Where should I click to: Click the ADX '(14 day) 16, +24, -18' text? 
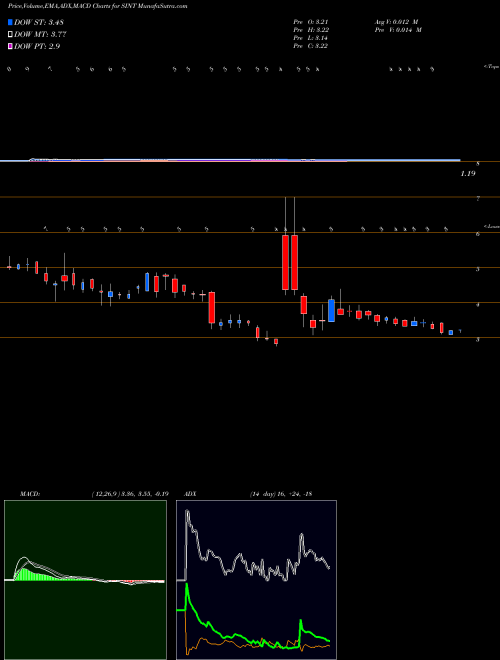(x=281, y=494)
